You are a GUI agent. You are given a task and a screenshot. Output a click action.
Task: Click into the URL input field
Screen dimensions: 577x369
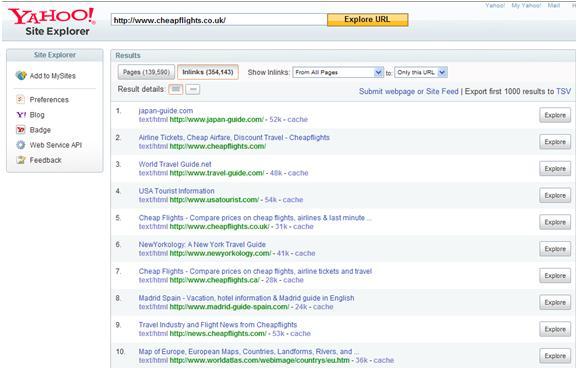(219, 20)
